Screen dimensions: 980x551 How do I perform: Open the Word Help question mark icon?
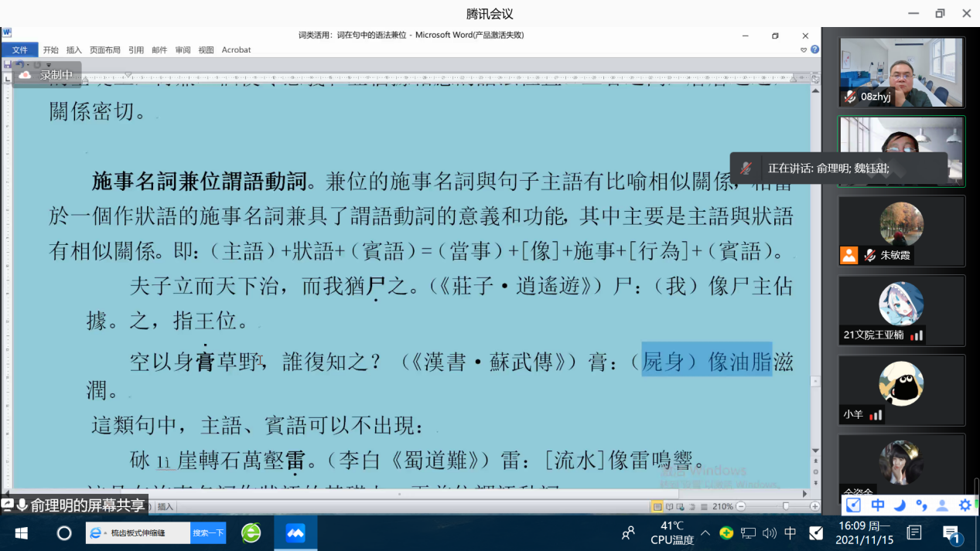(x=814, y=49)
